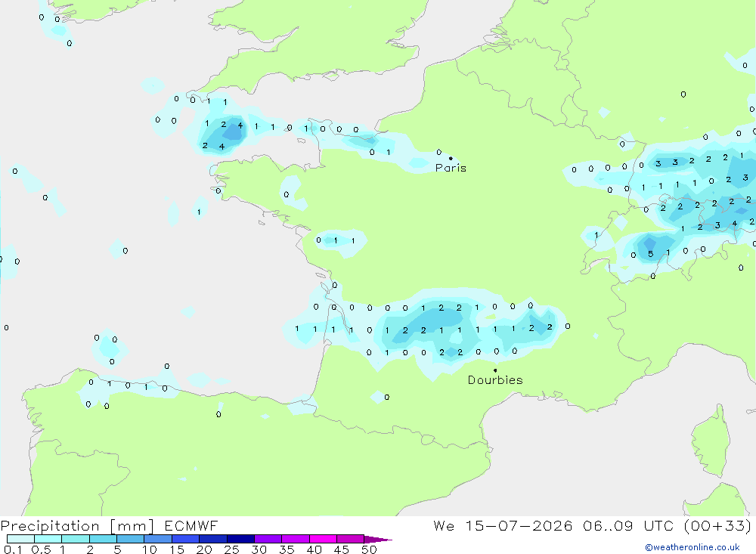
Task: Click the (00+33) forecast offset text
Action: point(717,525)
